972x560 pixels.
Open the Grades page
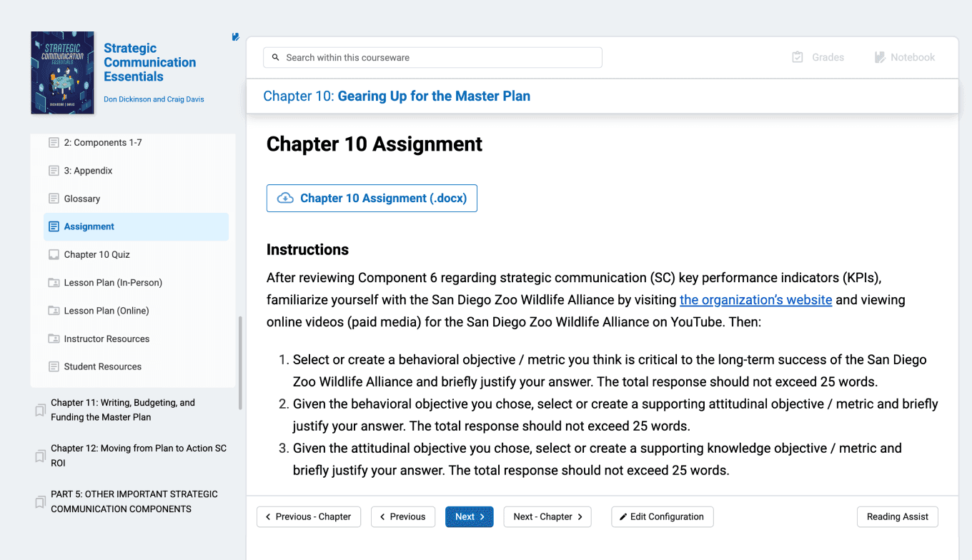click(x=818, y=57)
